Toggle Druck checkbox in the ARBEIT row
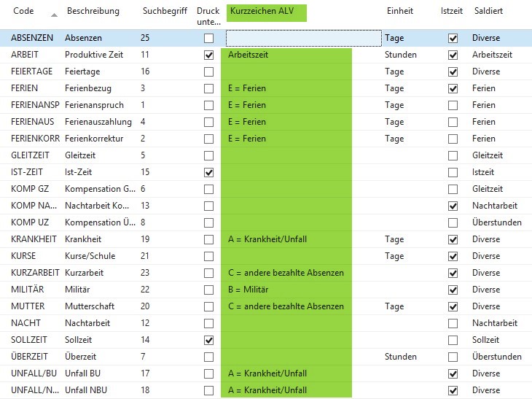This screenshot has height=399, width=532. (209, 55)
